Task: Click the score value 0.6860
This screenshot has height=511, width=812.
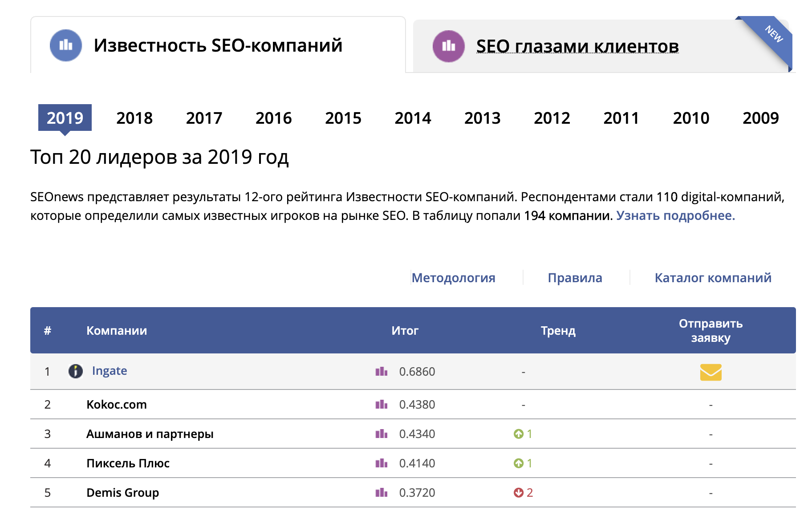Action: pos(417,371)
